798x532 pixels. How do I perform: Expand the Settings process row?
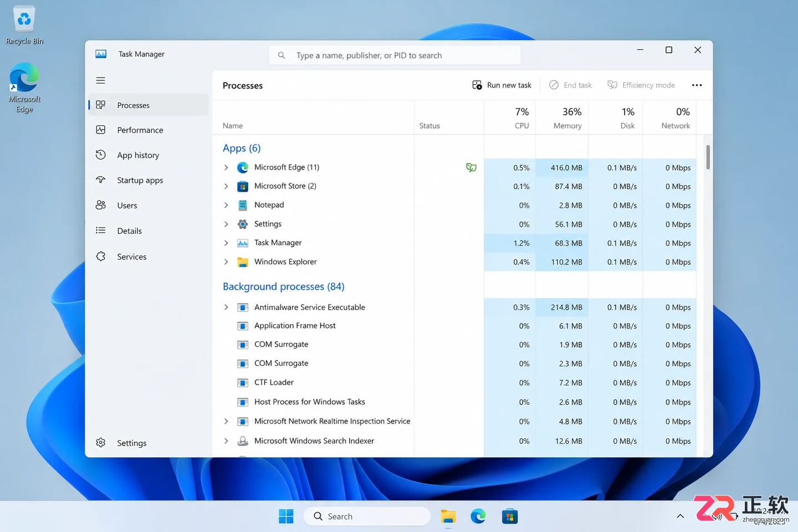click(226, 224)
